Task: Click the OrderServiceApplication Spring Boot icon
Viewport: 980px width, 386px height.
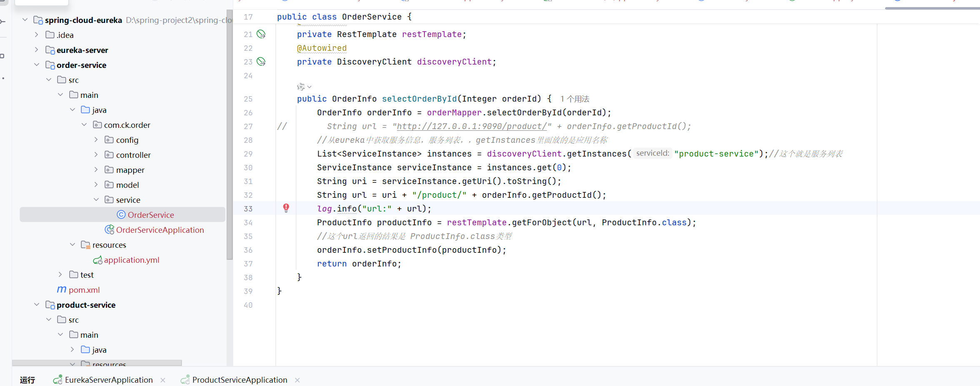Action: 110,229
